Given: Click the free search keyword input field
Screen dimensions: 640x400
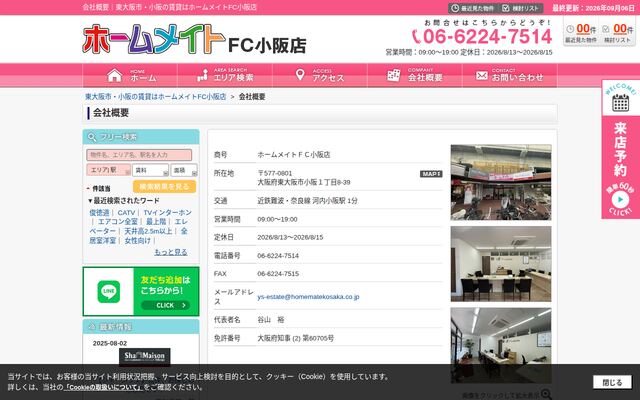Looking at the screenshot, I should [139, 155].
